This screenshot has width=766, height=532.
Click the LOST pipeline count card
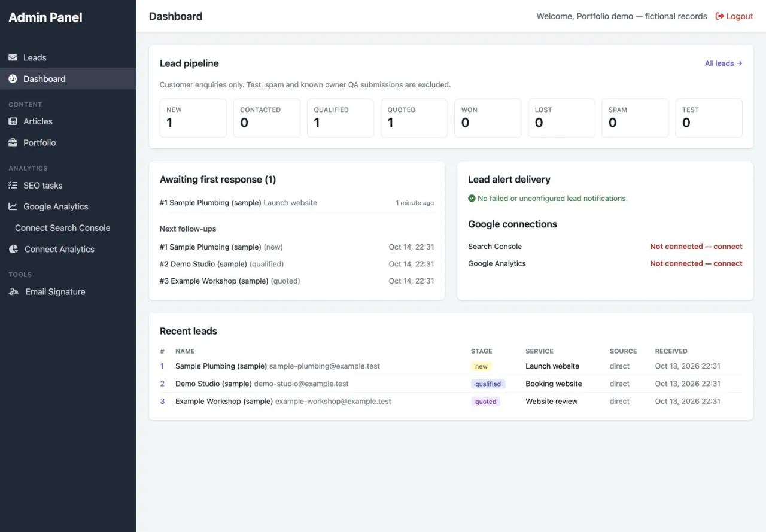(561, 118)
